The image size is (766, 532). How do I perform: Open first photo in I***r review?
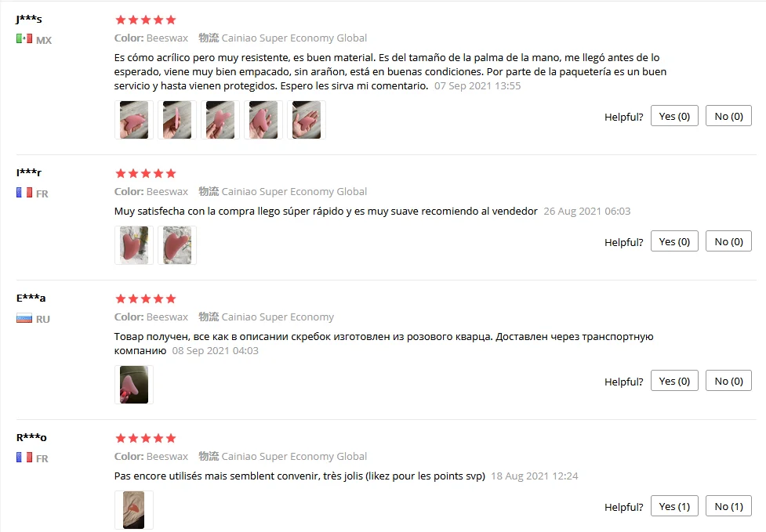(134, 245)
